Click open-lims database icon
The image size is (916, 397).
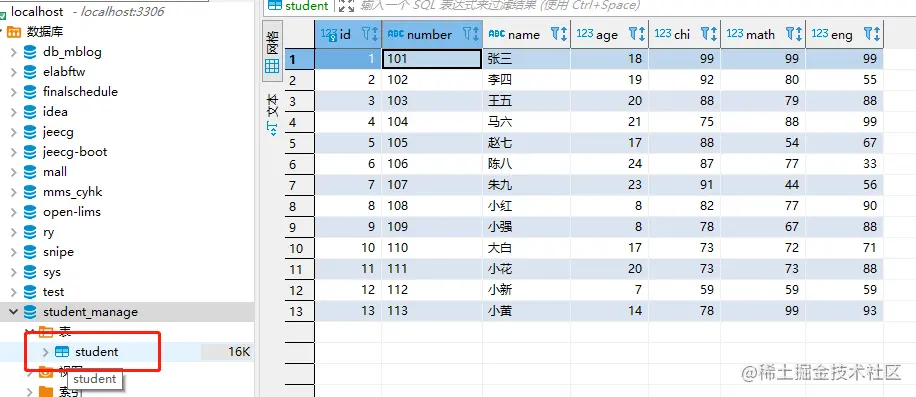pos(30,212)
